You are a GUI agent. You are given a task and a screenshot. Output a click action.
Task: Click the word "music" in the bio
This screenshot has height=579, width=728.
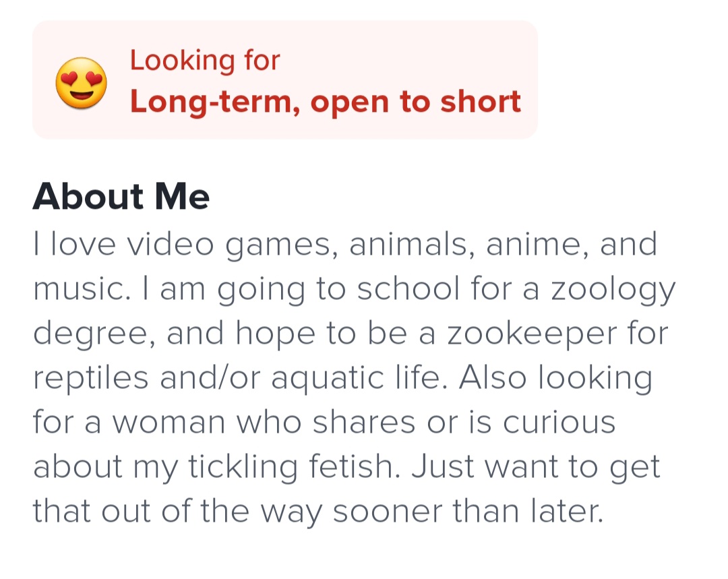[x=76, y=290]
